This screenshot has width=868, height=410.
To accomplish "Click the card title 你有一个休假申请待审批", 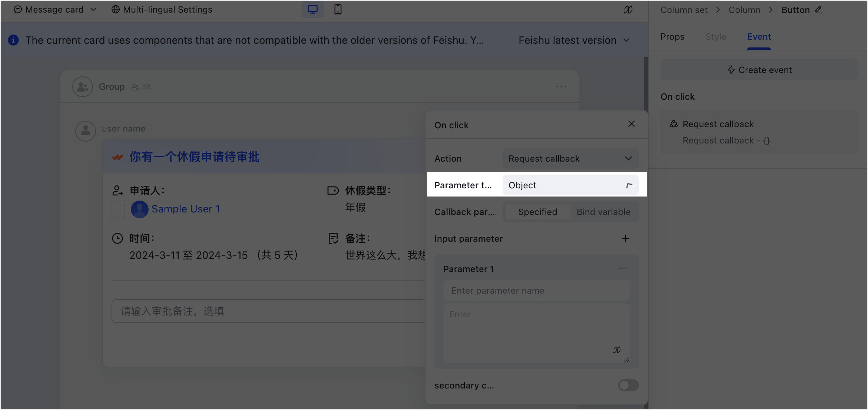I will coord(194,157).
